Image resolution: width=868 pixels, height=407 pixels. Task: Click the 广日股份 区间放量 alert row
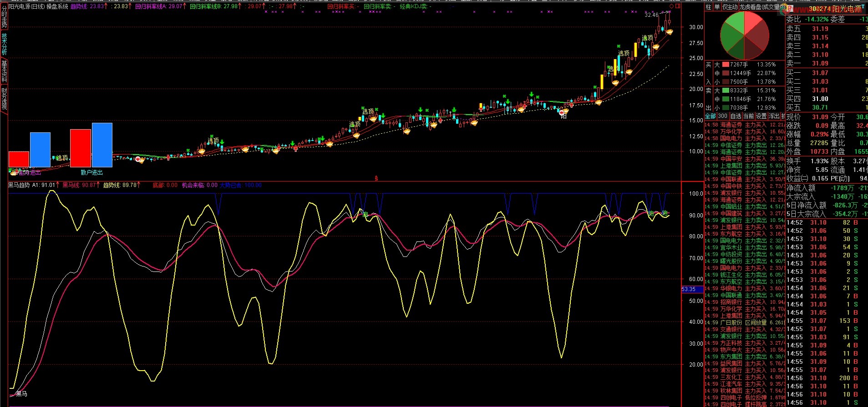point(745,322)
